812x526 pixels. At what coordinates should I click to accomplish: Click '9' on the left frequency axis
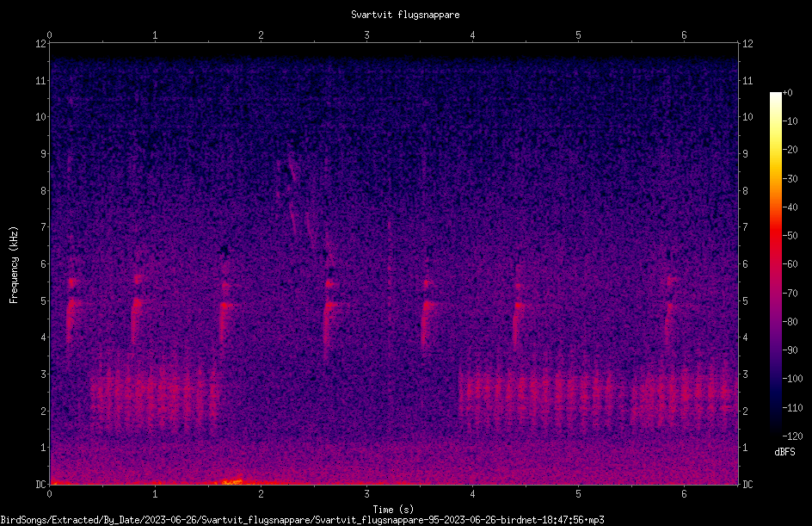44,154
